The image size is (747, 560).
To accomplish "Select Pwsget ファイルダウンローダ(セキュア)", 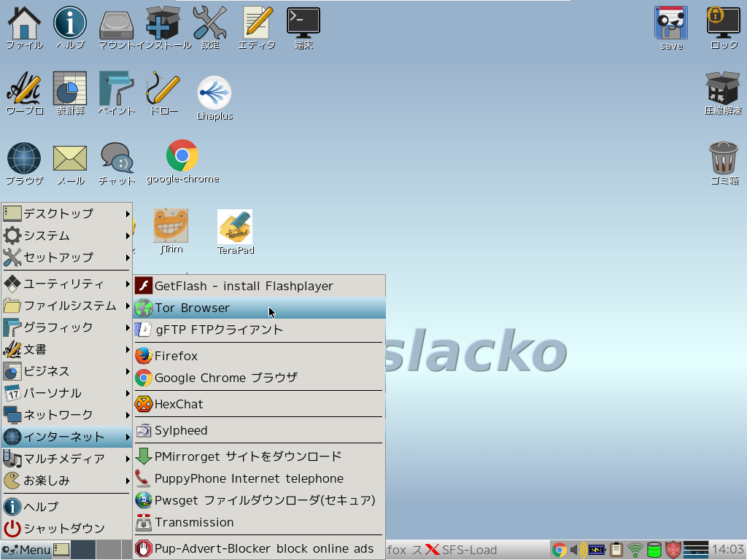I will (259, 500).
